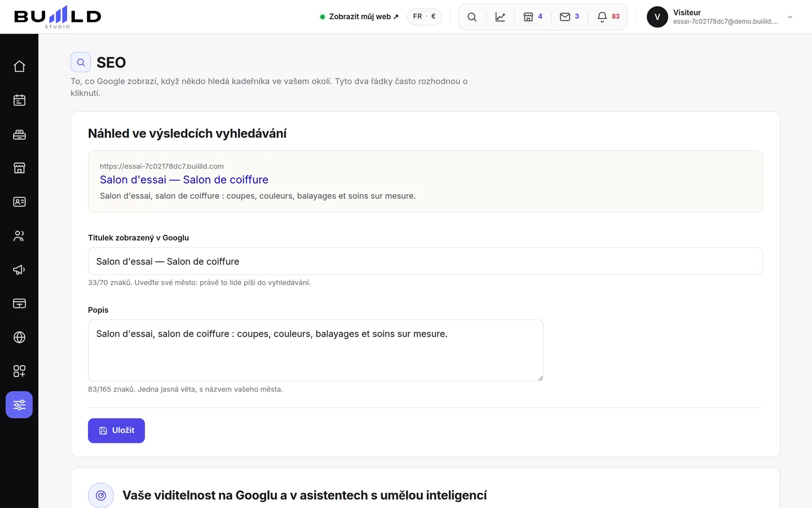Click the preview URL essai-7c02178dc7.buiiild.com
Viewport: 812px width, 508px height.
[162, 166]
